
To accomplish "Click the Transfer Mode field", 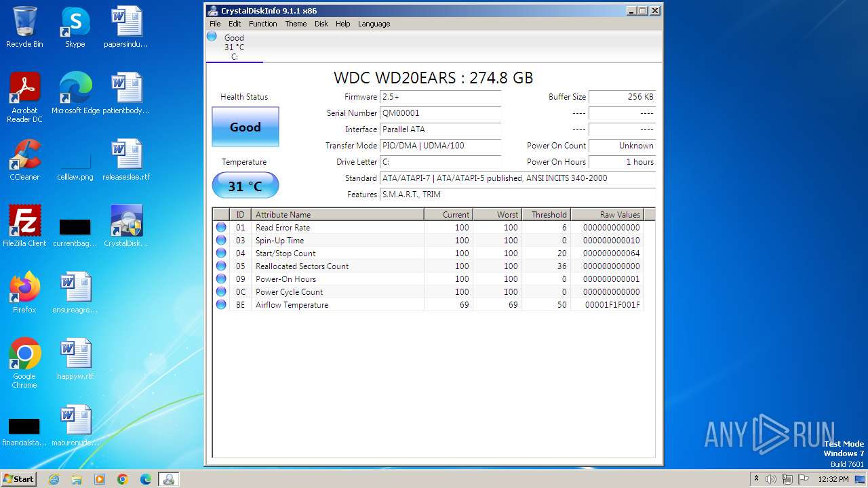I will 440,146.
